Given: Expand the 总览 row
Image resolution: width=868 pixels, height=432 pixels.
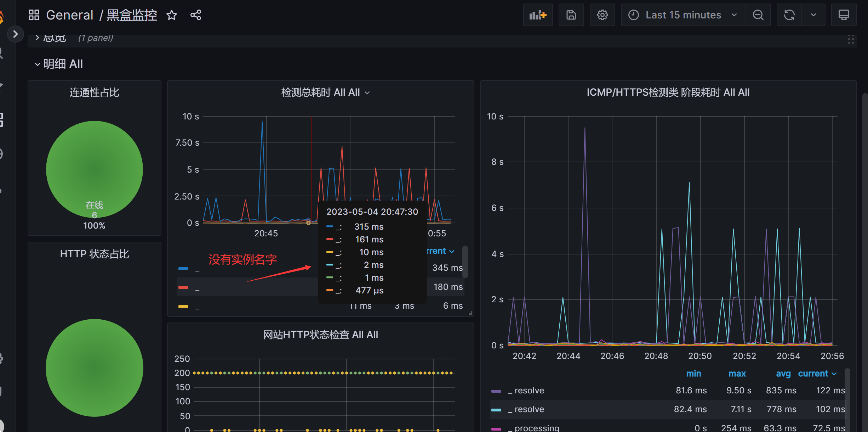Looking at the screenshot, I should coord(51,38).
